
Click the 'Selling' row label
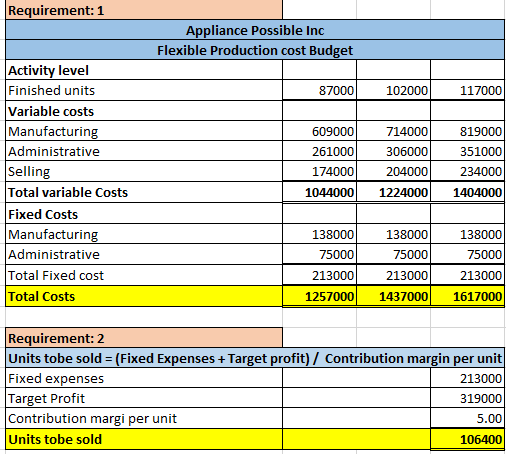point(144,171)
